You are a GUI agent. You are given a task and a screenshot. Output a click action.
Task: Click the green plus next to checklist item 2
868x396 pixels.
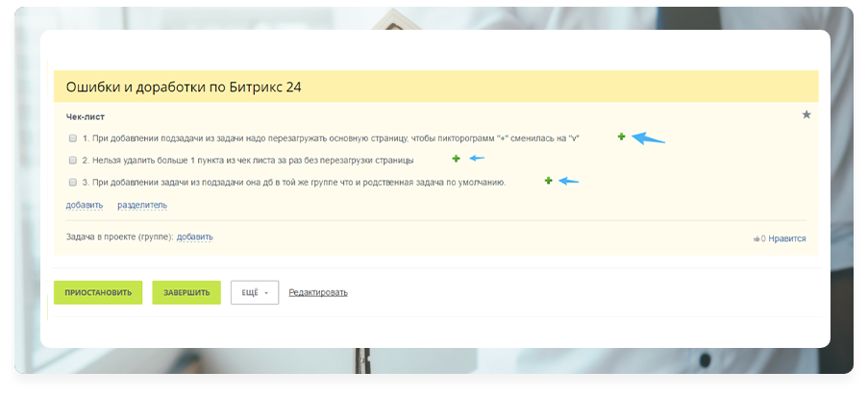point(457,159)
